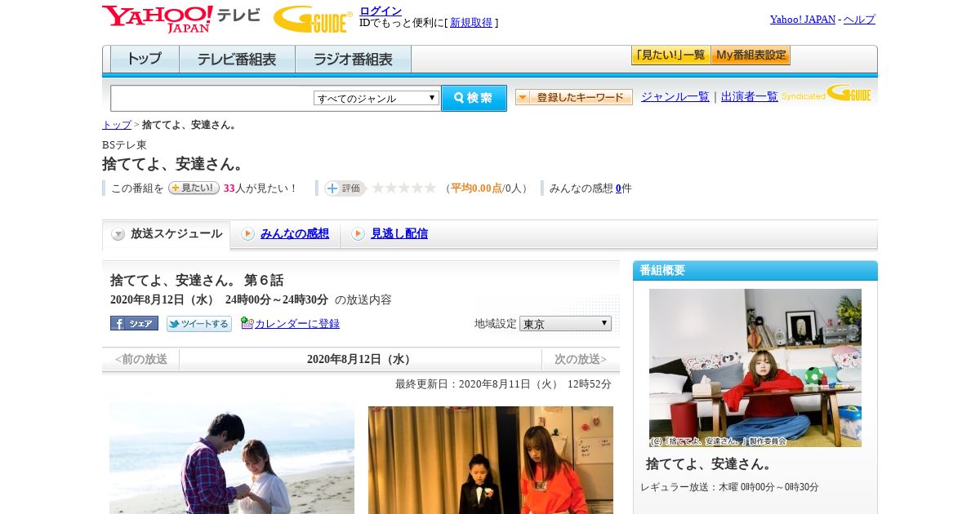Click the ツイートする Twitter button
This screenshot has height=514, width=980.
tap(199, 324)
